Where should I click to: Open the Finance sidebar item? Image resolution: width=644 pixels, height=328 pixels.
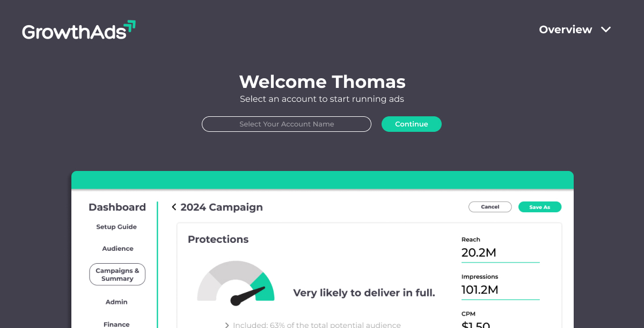(x=116, y=324)
